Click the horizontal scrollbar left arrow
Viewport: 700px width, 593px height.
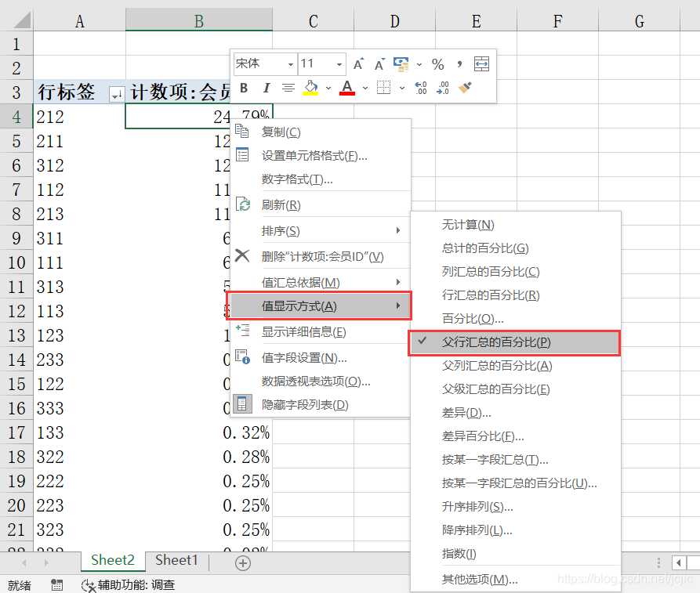(x=679, y=562)
